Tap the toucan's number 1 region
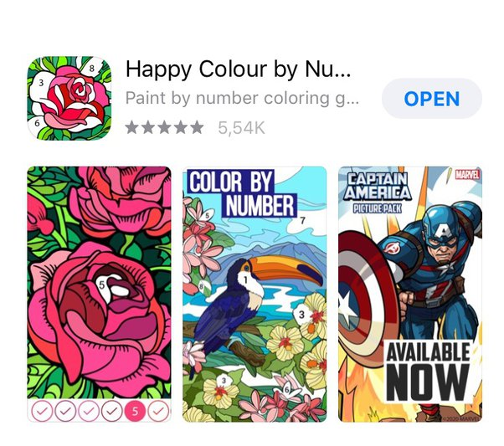This screenshot has height=446, width=504. (245, 280)
